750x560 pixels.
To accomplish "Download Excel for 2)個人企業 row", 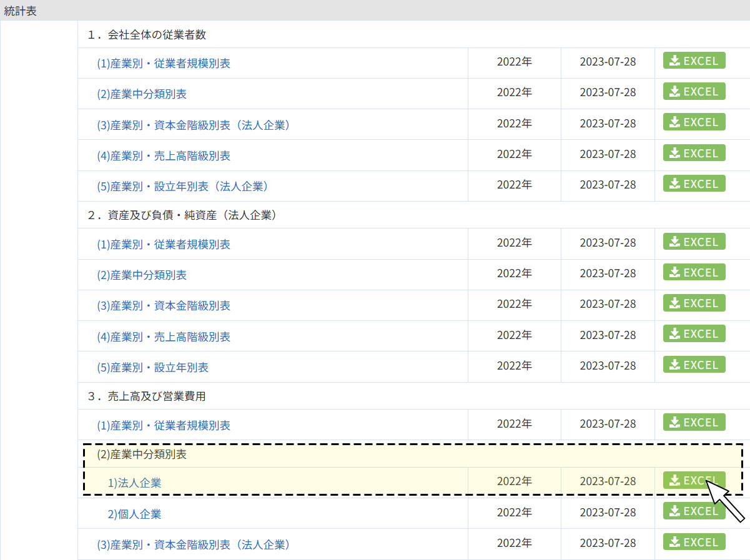I will [694, 511].
